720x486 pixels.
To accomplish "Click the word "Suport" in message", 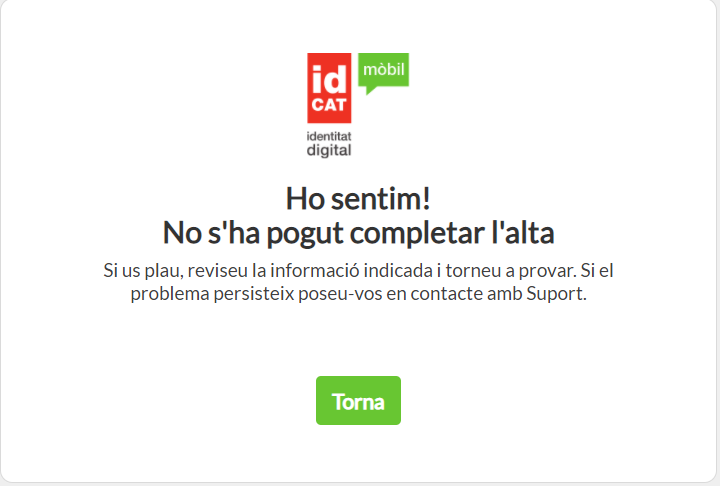I will pyautogui.click(x=556, y=294).
